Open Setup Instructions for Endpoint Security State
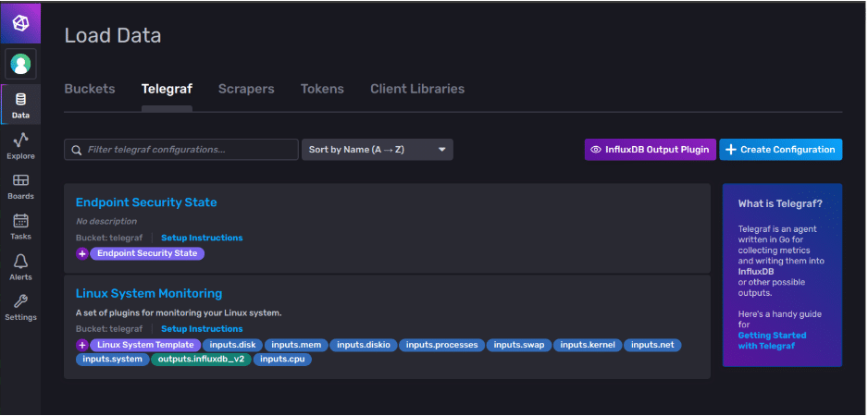868x416 pixels. coord(202,238)
